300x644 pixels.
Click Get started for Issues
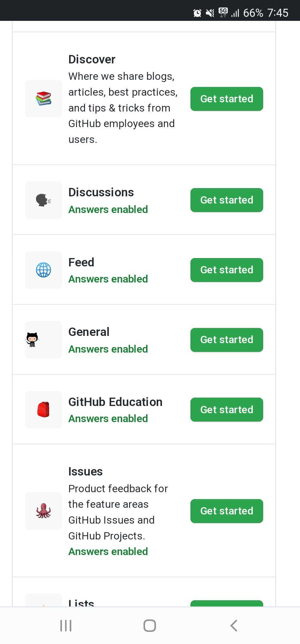pyautogui.click(x=226, y=511)
